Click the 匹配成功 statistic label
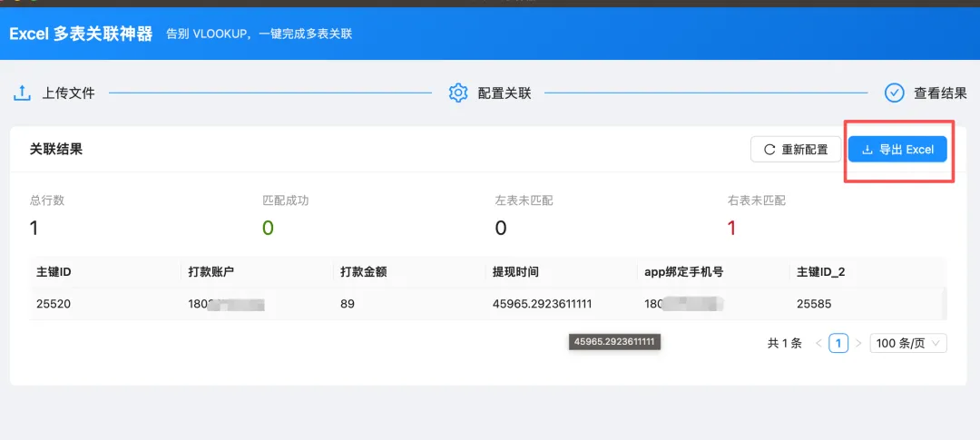The height and width of the screenshot is (440, 980). tap(285, 200)
